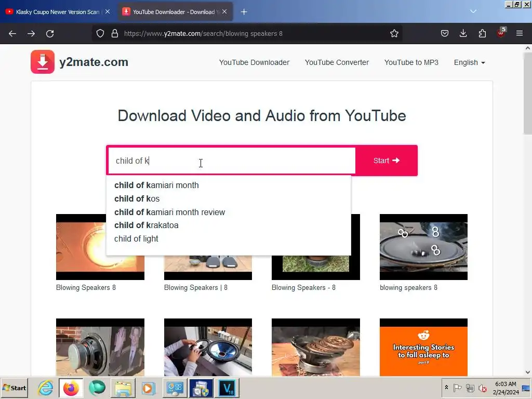
Task: Switch to the Klasky Csupo Newer Version tab
Action: pyautogui.click(x=58, y=12)
